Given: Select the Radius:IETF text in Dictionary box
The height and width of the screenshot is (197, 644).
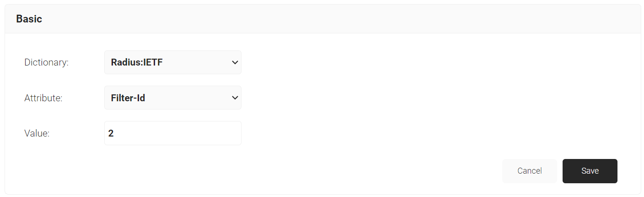Looking at the screenshot, I should click(x=137, y=62).
